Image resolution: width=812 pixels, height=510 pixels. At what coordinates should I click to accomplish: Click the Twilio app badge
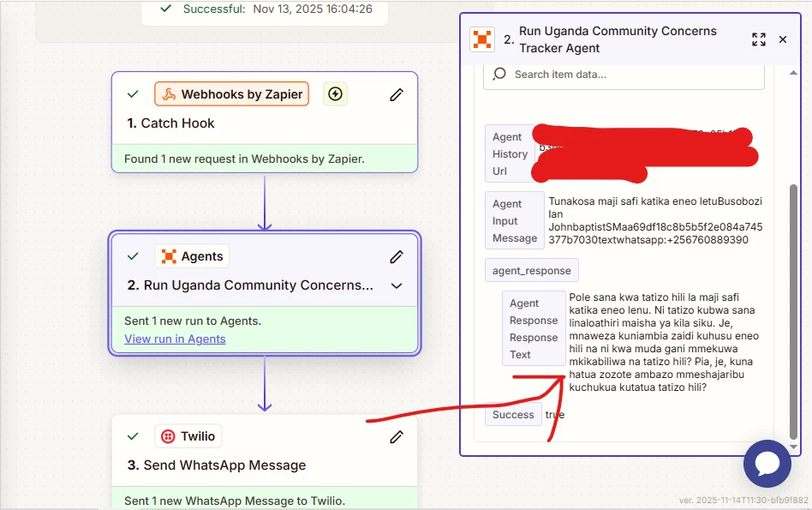(x=188, y=436)
